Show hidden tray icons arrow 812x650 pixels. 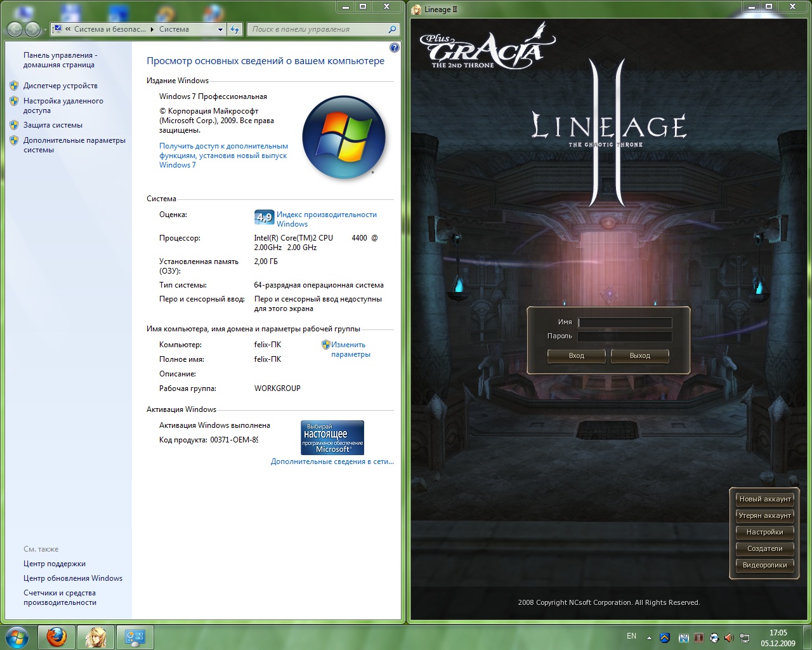click(x=649, y=637)
